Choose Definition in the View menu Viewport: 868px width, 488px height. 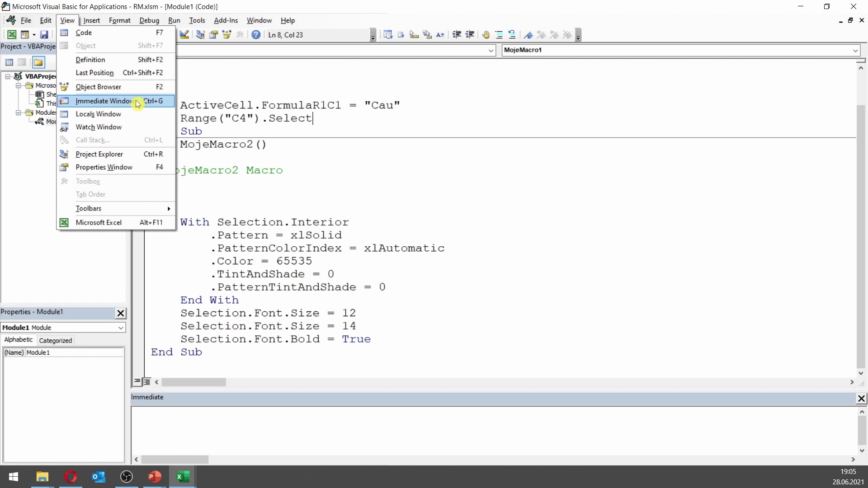coord(116,60)
